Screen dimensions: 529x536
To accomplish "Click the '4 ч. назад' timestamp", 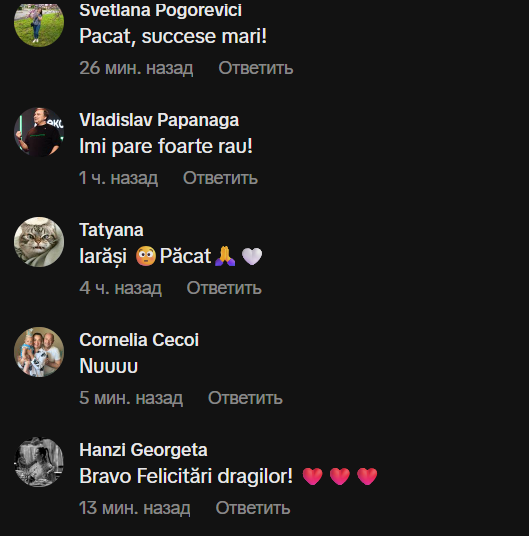I will pos(120,288).
